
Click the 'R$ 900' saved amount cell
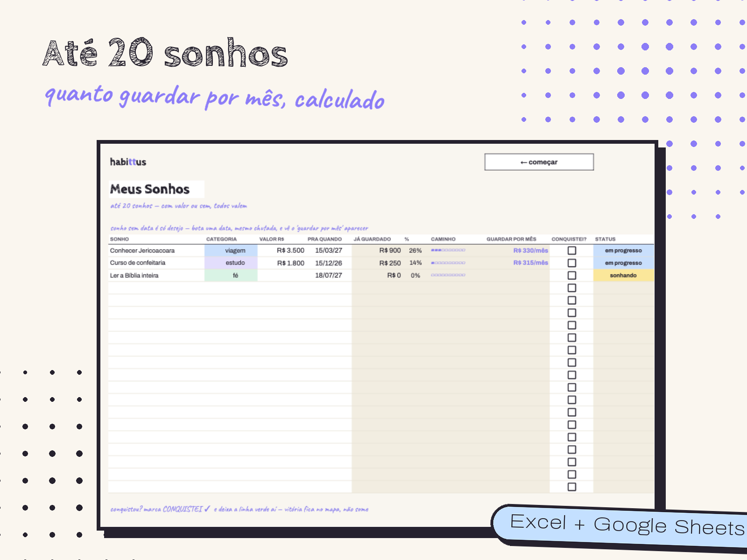click(x=377, y=251)
